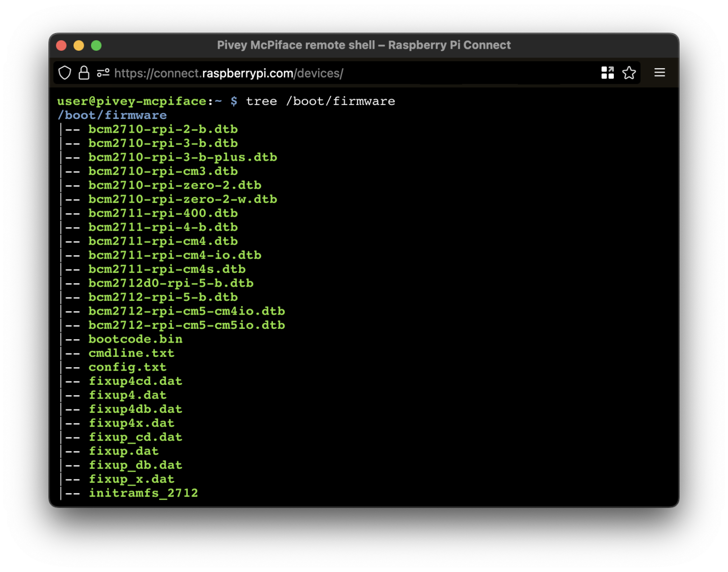This screenshot has height=572, width=728.
Task: Open the hamburger application menu
Action: coord(659,73)
